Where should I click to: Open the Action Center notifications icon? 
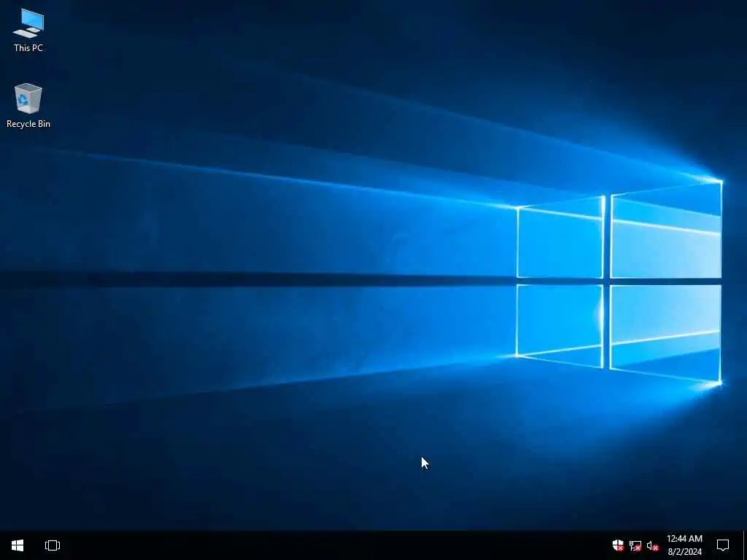723,545
